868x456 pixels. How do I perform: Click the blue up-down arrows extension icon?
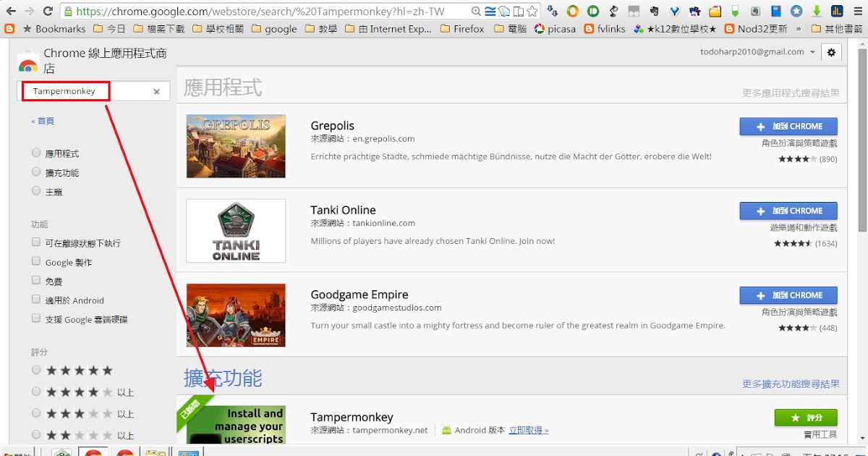point(553,12)
